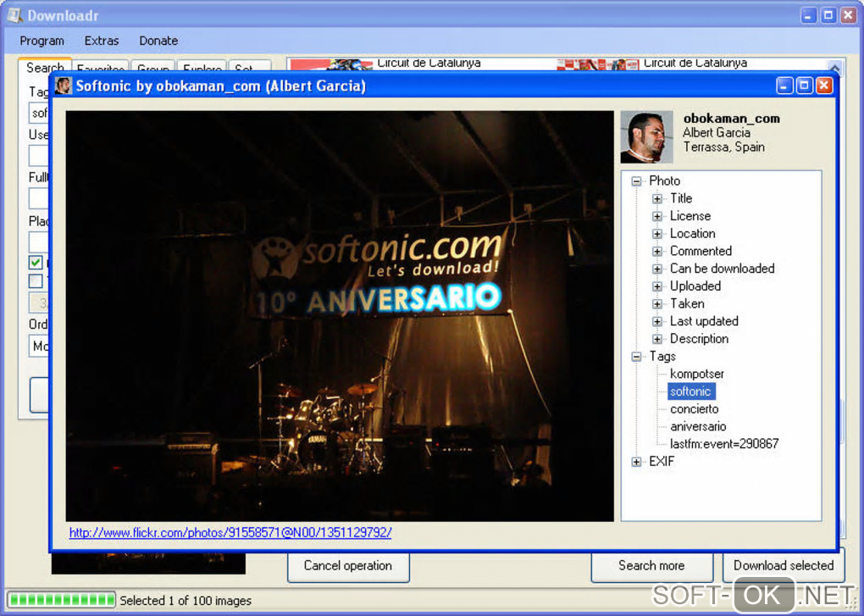Expand the Commented node
The image size is (864, 616).
click(x=656, y=252)
